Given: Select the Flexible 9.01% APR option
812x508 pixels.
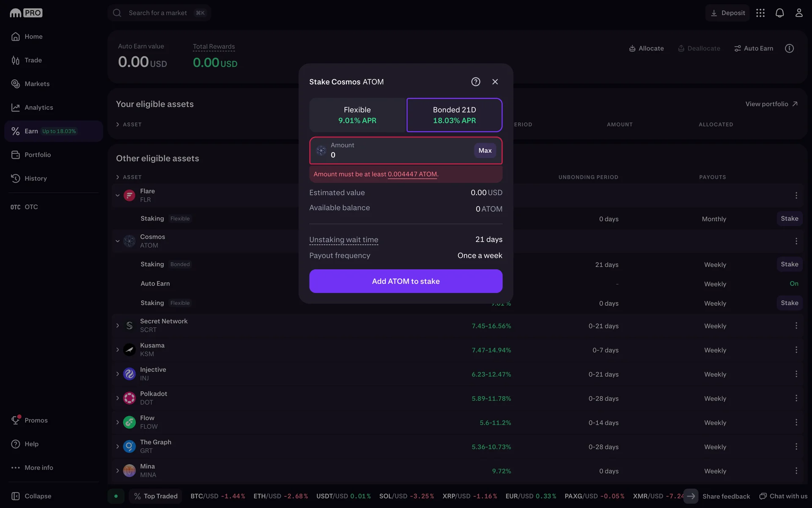Looking at the screenshot, I should click(x=357, y=115).
